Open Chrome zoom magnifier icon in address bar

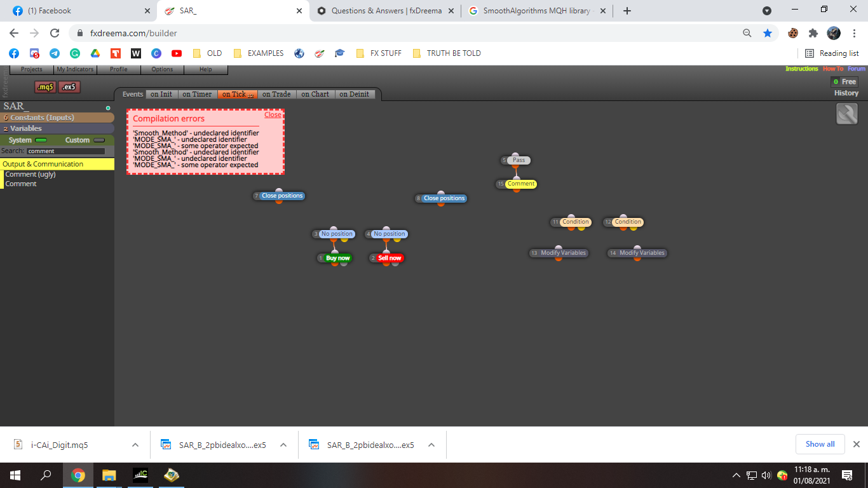click(747, 33)
